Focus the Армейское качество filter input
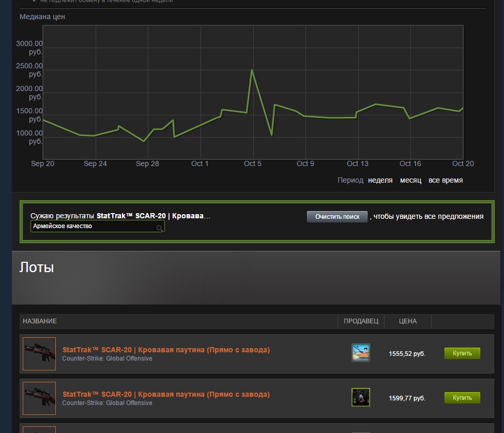The width and height of the screenshot is (504, 433). point(97,226)
